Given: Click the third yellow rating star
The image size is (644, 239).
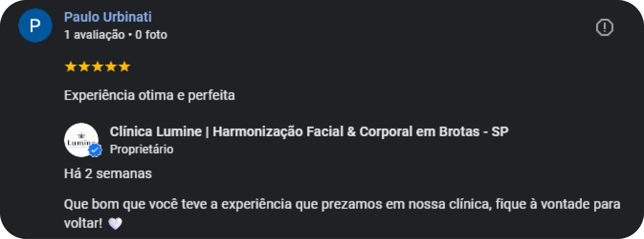Looking at the screenshot, I should tap(98, 67).
